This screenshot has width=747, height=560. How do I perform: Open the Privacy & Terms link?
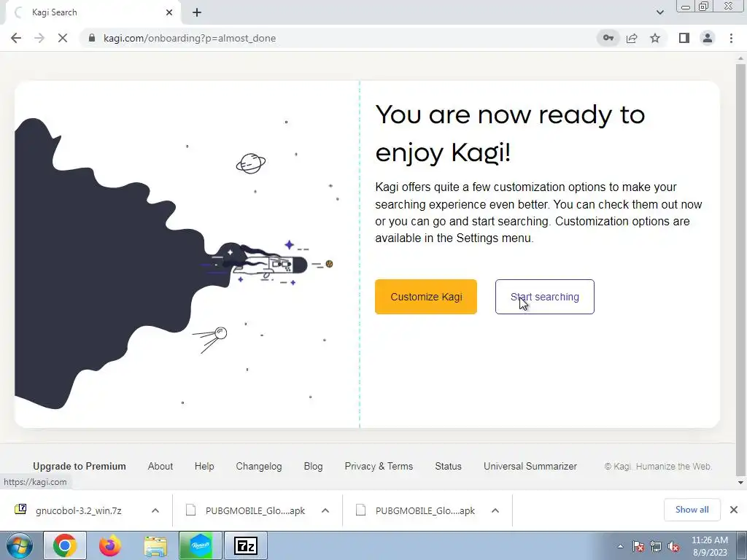379,466
